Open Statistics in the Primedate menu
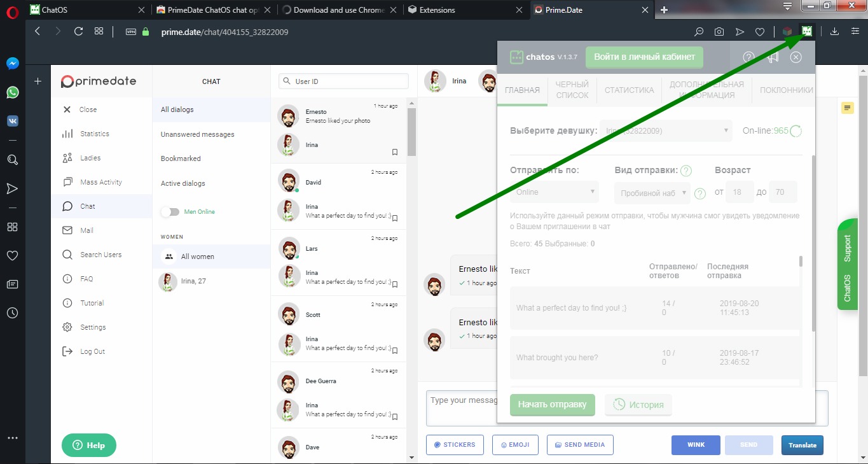 (95, 134)
